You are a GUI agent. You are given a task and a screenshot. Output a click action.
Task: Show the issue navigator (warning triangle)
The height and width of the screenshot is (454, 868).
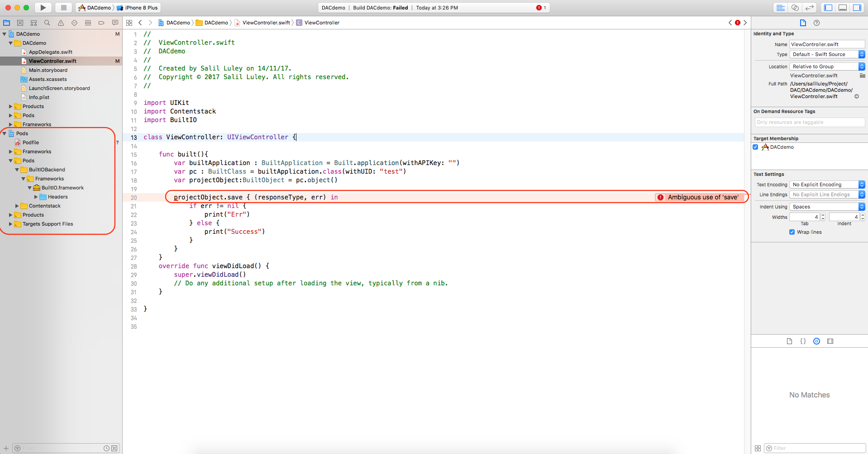coord(61,23)
